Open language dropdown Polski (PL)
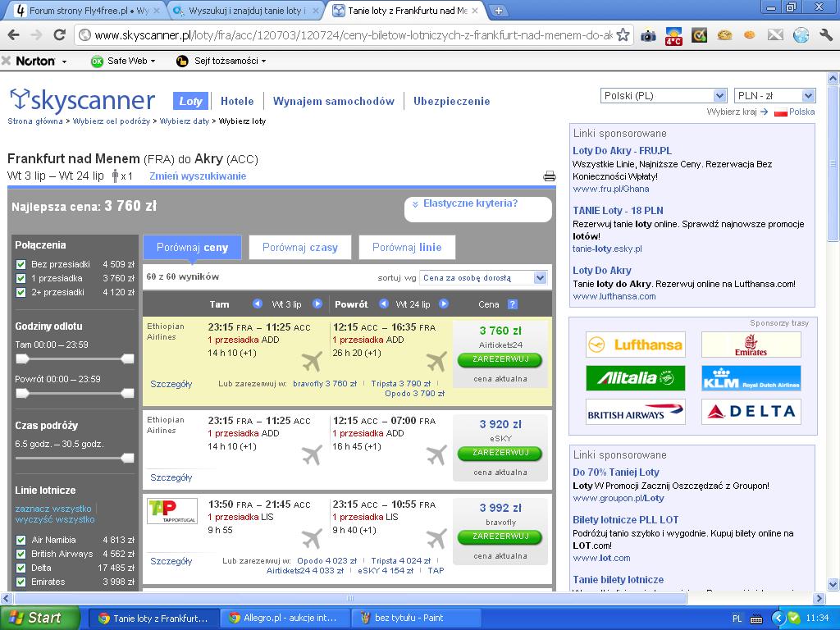Viewport: 840px width, 630px height. click(x=664, y=96)
